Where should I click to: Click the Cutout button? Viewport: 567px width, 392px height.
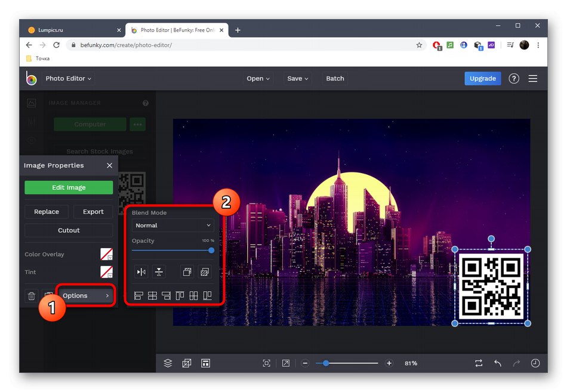[x=69, y=230]
